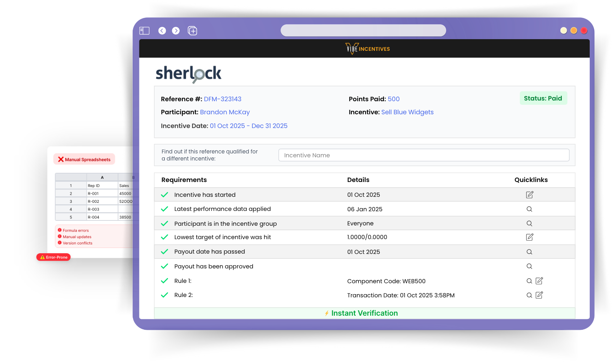The height and width of the screenshot is (364, 613).
Task: Click the Sell Blue Widgets incentive link
Action: tap(407, 112)
